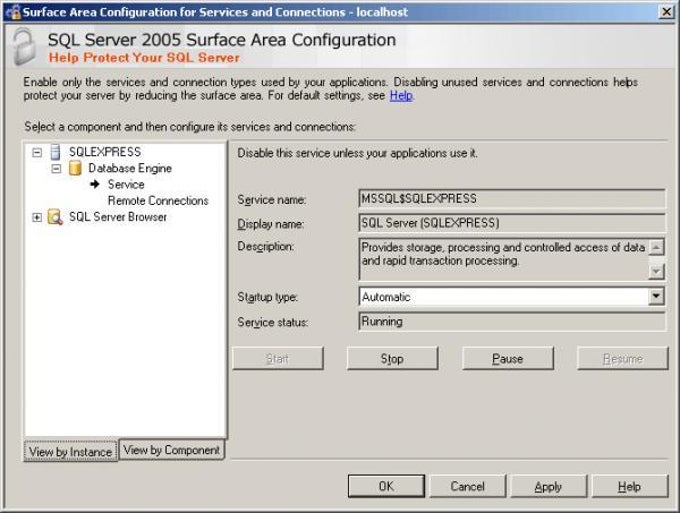Switch to View by Component tab
Viewport: 680px width, 513px height.
171,450
